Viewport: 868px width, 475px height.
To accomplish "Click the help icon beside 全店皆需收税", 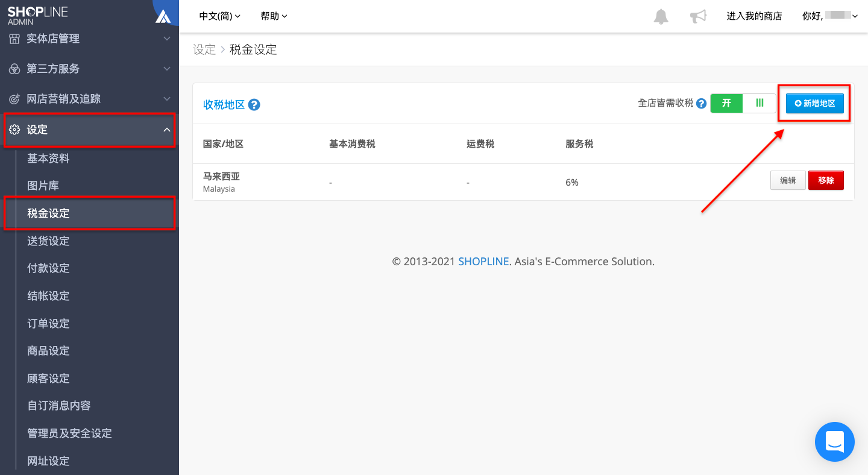I will click(x=701, y=104).
